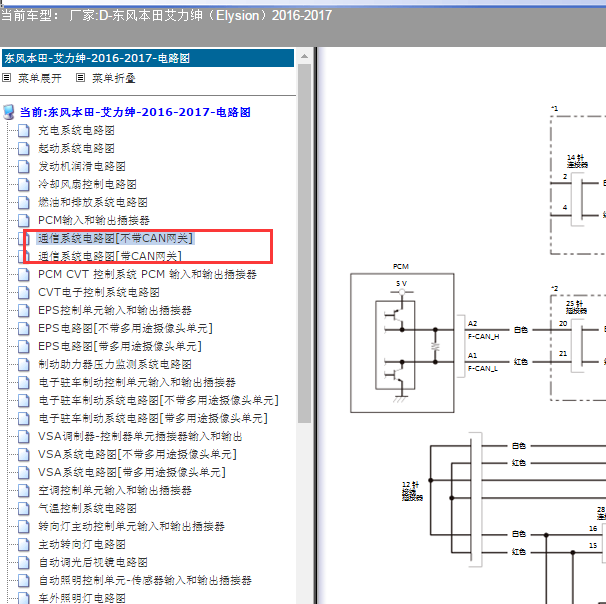
Task: Click the icon beside 电子驻车制动控制单元输入和输出插接器
Action: [x=24, y=383]
